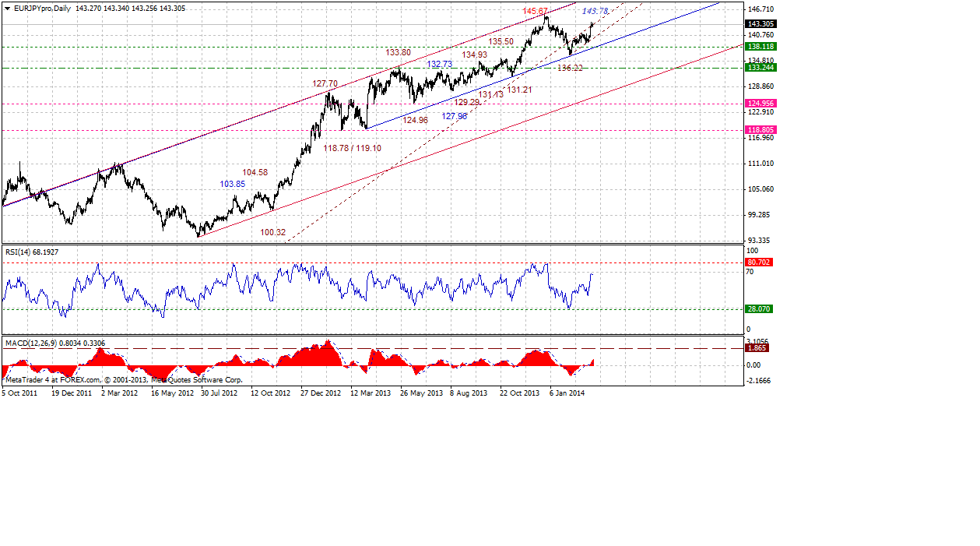The width and height of the screenshot is (980, 546).
Task: Click the 131.13 price annotation
Action: tap(491, 94)
